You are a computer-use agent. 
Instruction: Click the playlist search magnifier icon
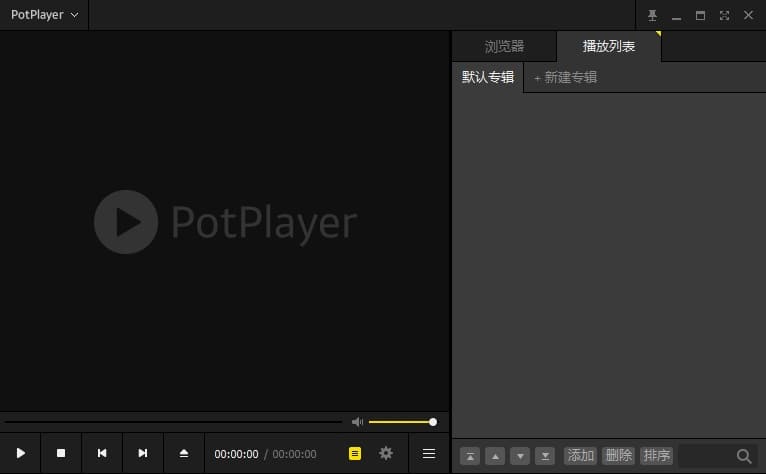744,456
